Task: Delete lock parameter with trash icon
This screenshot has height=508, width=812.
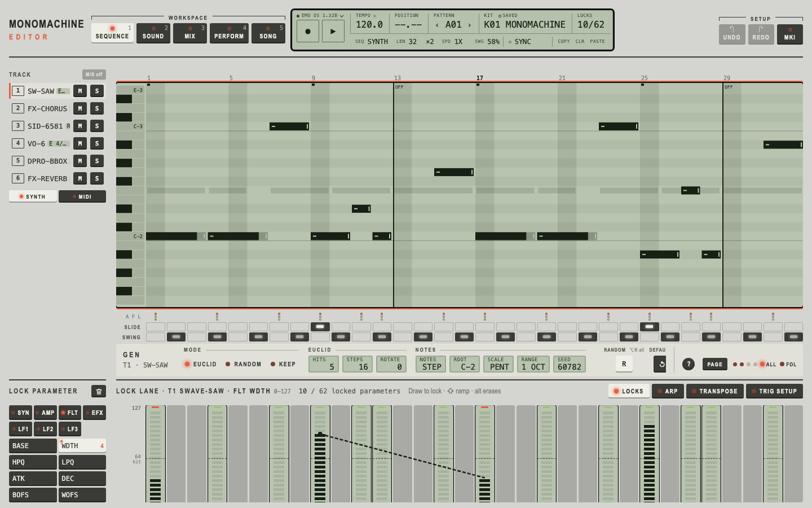Action: (99, 391)
